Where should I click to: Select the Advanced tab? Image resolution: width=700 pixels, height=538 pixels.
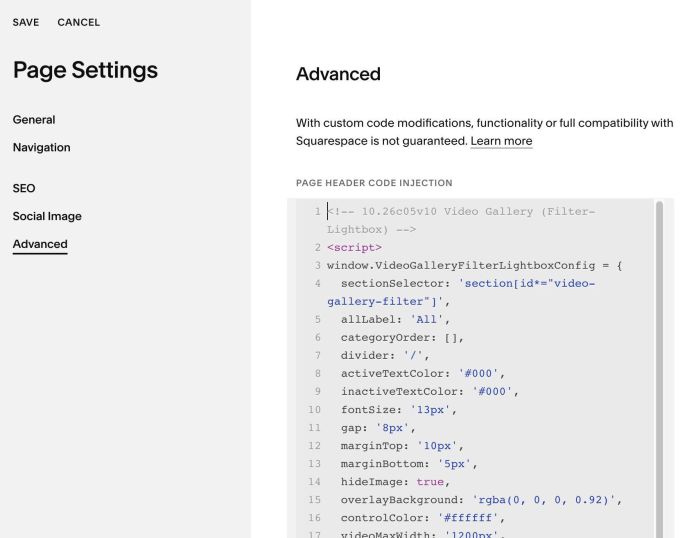click(40, 244)
